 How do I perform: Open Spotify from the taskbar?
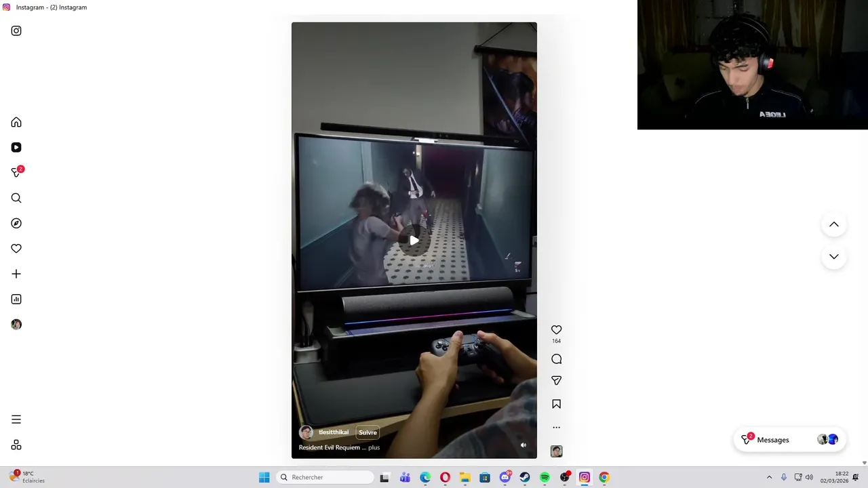pos(545,477)
